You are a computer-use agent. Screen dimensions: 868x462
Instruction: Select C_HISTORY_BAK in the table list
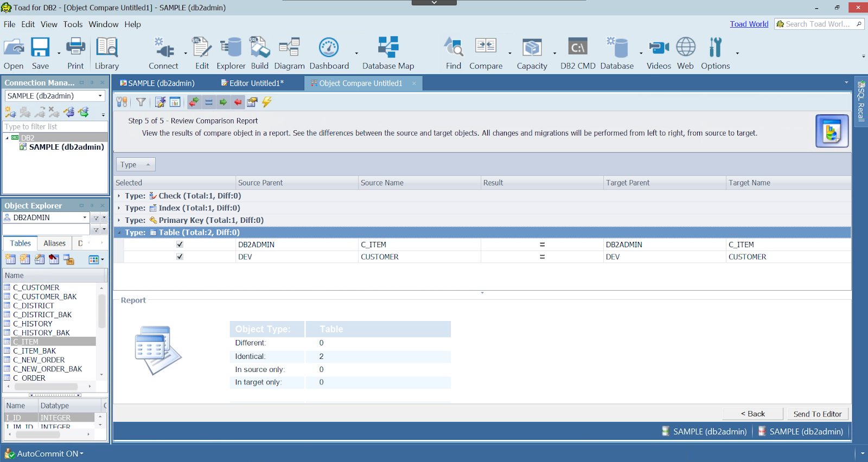click(x=41, y=333)
